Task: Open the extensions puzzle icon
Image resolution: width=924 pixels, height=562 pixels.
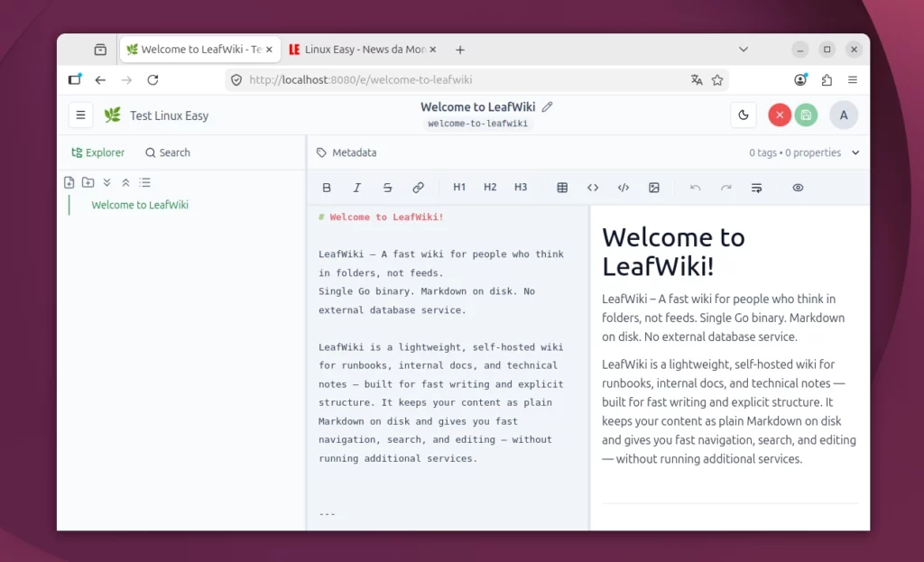Action: tap(827, 79)
